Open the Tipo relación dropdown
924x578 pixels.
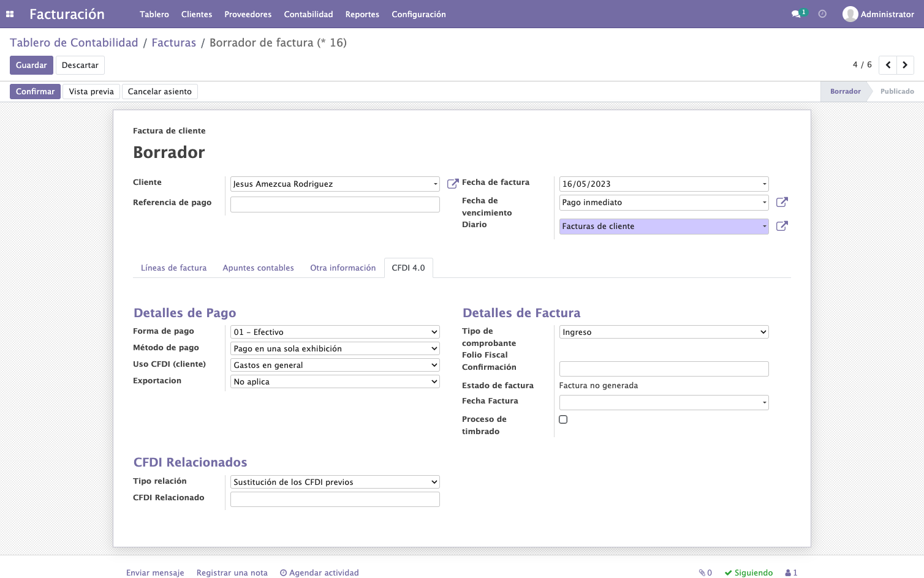click(335, 482)
